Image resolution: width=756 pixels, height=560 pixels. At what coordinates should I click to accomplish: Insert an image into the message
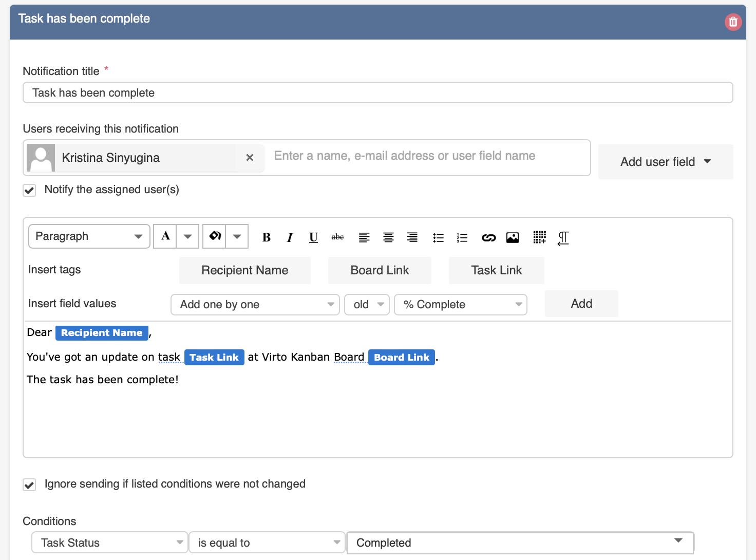click(513, 237)
